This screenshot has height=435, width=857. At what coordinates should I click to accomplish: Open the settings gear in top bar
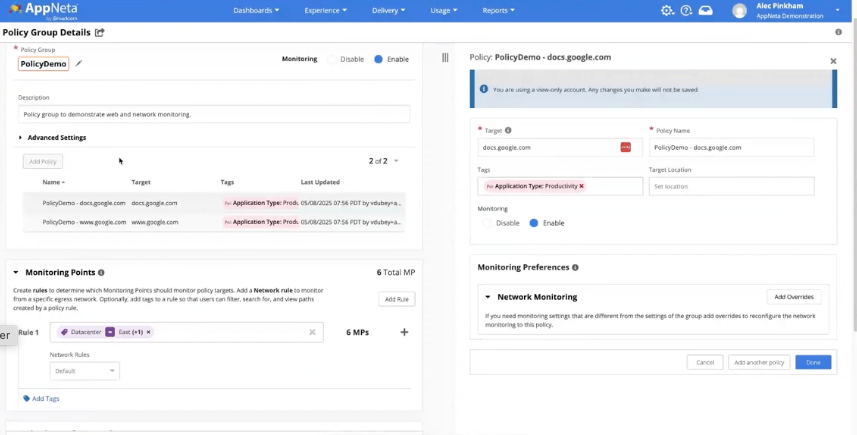tap(668, 11)
